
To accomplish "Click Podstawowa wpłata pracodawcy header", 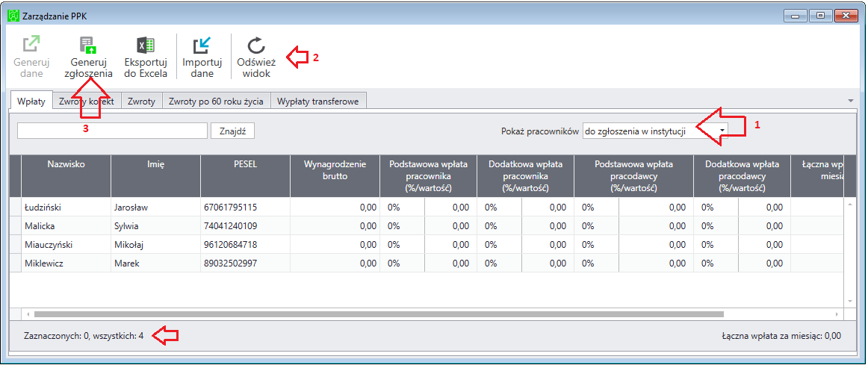I will click(x=634, y=176).
